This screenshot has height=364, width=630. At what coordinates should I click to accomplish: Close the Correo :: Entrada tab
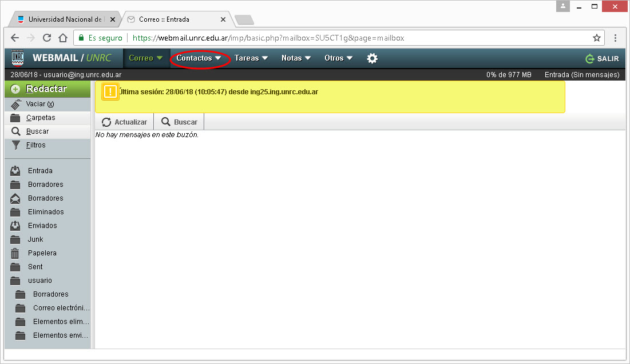click(x=223, y=19)
